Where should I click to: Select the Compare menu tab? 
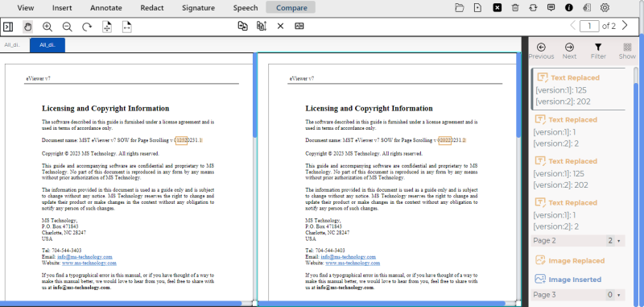(x=291, y=8)
